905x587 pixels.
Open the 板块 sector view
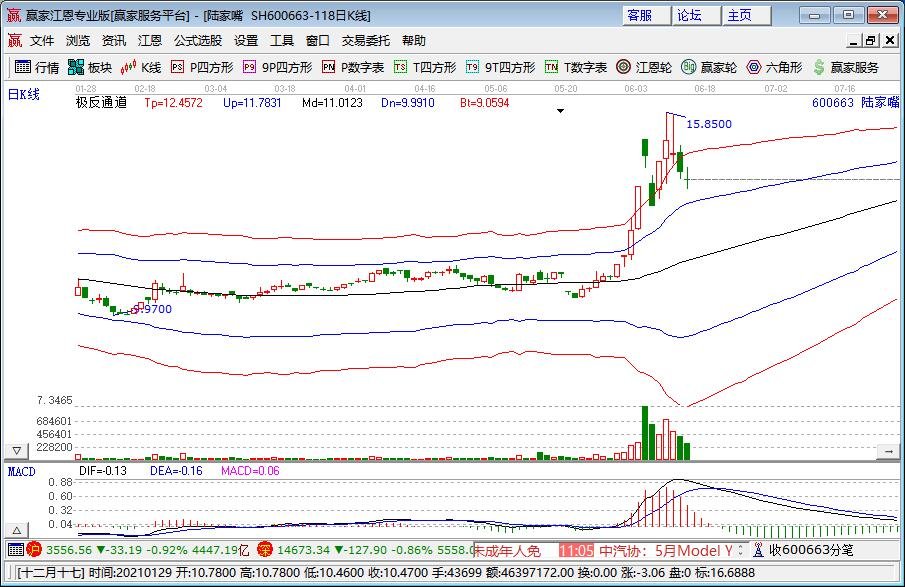click(x=89, y=68)
